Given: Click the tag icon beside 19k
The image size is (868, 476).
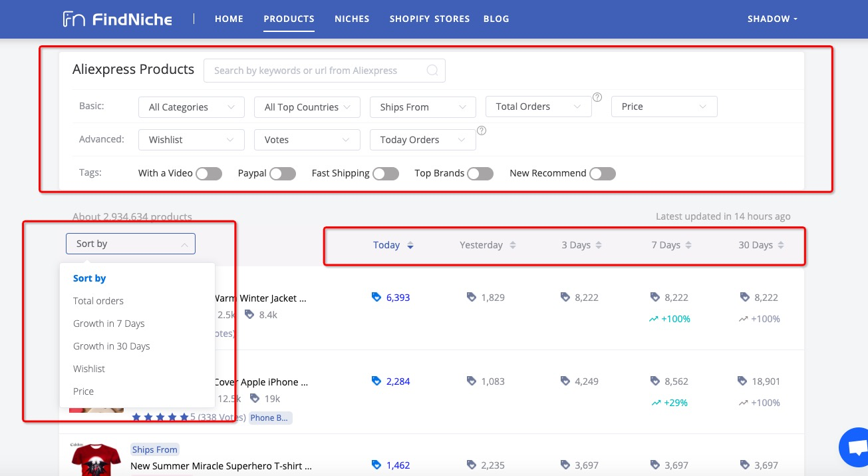Looking at the screenshot, I should (x=254, y=399).
